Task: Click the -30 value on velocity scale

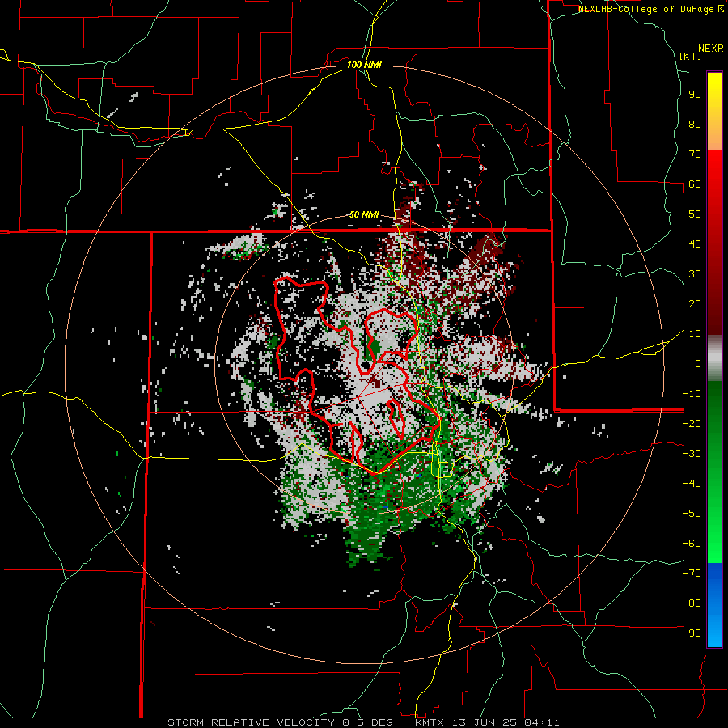Action: 692,454
